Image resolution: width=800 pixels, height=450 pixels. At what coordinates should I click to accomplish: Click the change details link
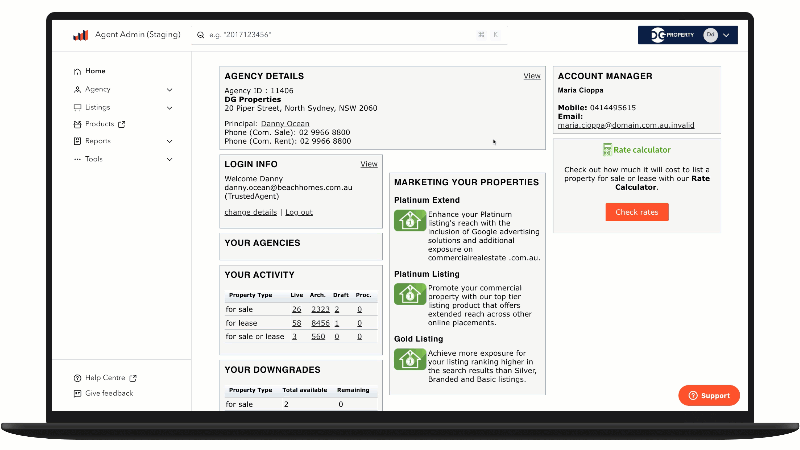[x=251, y=212]
